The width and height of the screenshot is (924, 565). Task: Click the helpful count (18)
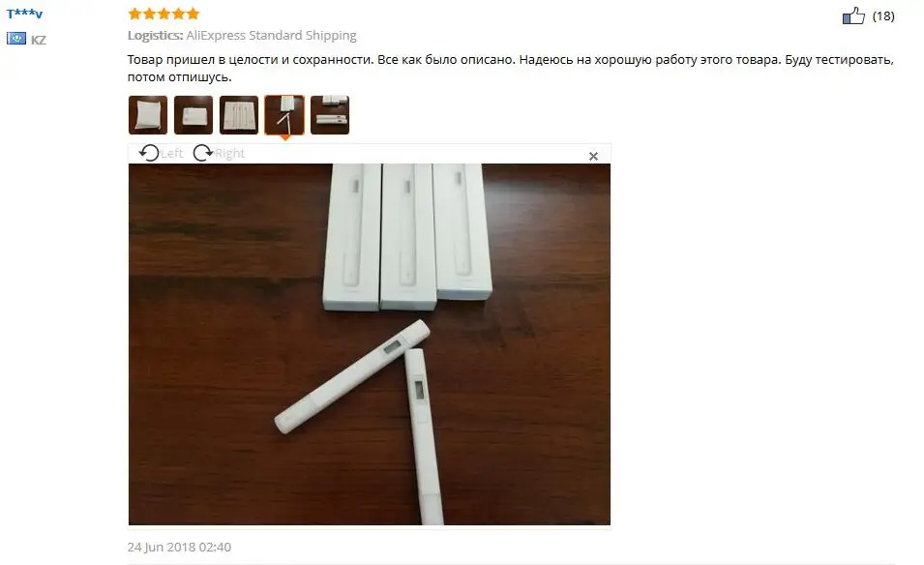(883, 15)
